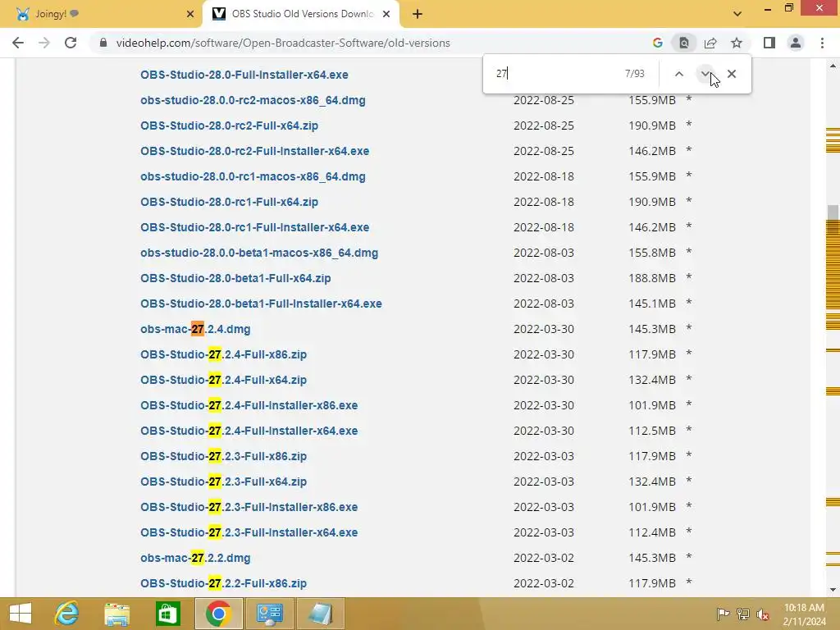Close the Joingy! tab
Screen dimensions: 840x630
click(x=189, y=14)
